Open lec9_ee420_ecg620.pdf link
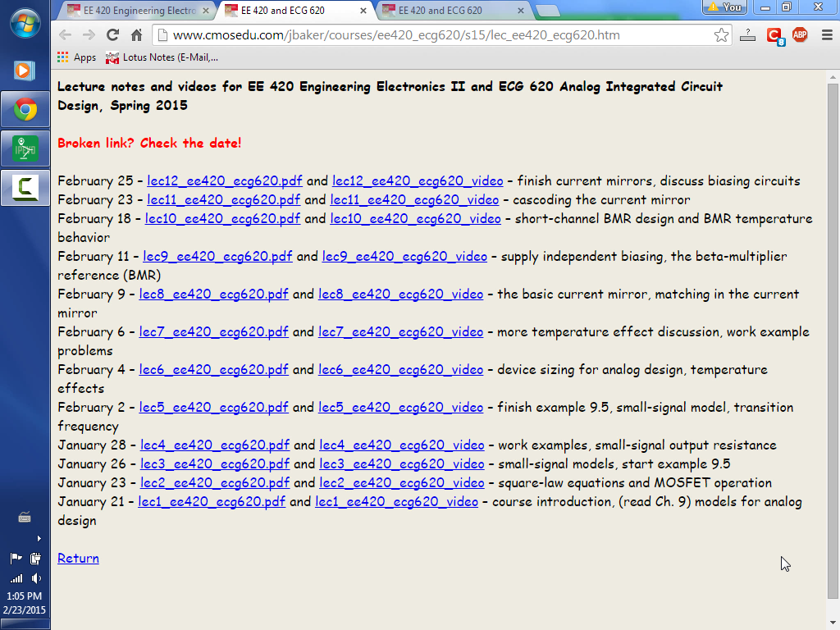The height and width of the screenshot is (630, 840). [217, 257]
